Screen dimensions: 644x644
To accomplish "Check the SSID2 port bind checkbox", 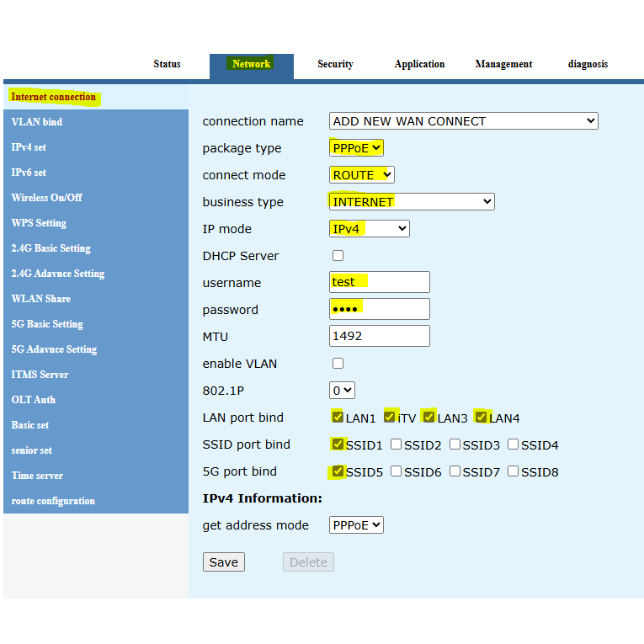I will point(397,444).
